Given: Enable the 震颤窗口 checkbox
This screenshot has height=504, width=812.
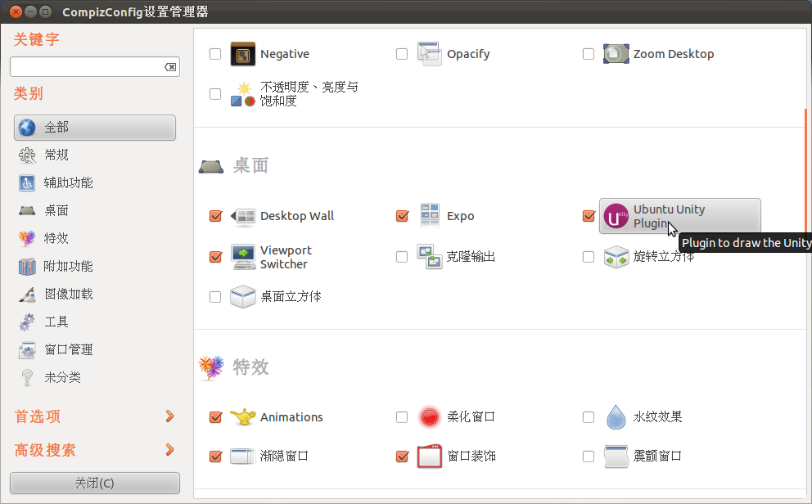Looking at the screenshot, I should pos(589,457).
